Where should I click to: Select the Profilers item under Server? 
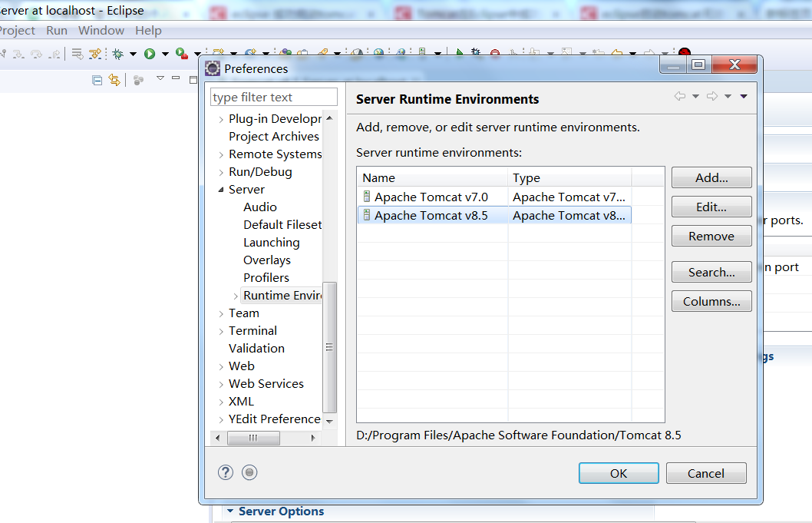[266, 277]
